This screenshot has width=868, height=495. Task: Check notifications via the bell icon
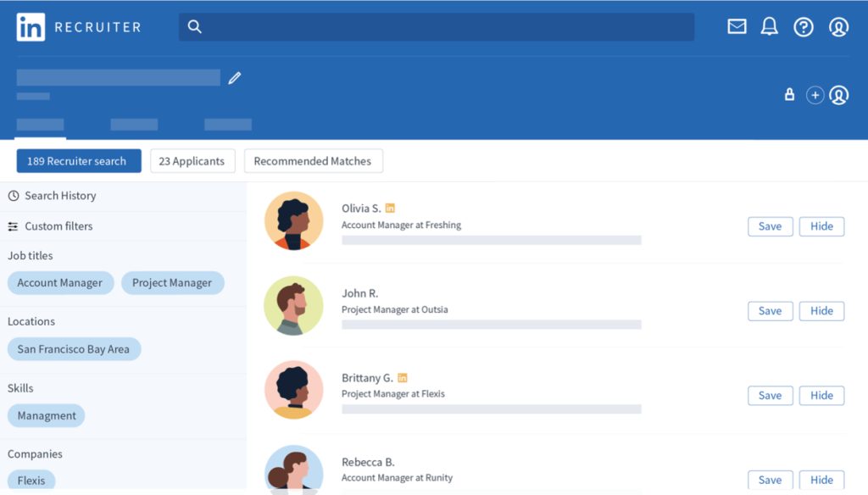pos(770,26)
